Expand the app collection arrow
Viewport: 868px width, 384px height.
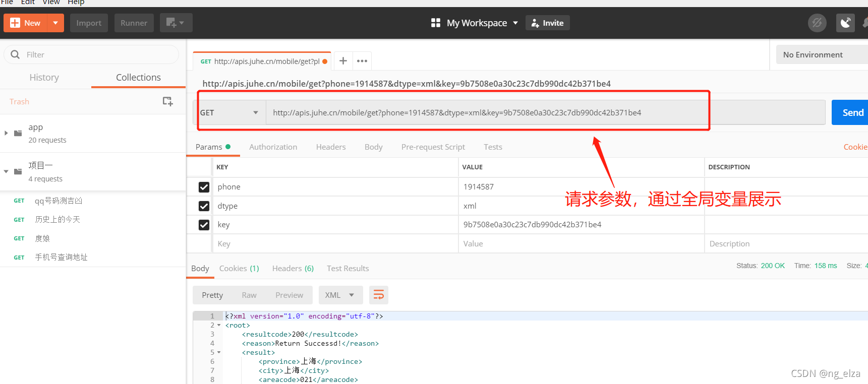(x=6, y=133)
